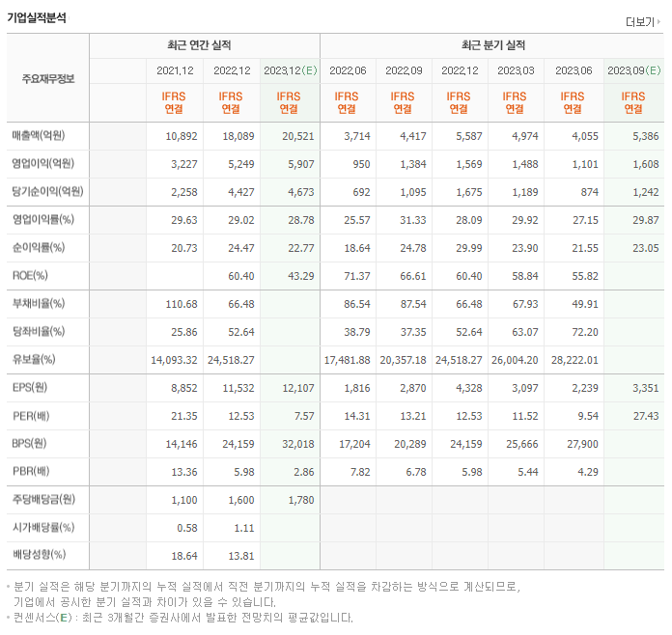Select PER value 27.43
672x635 pixels.
point(645,416)
